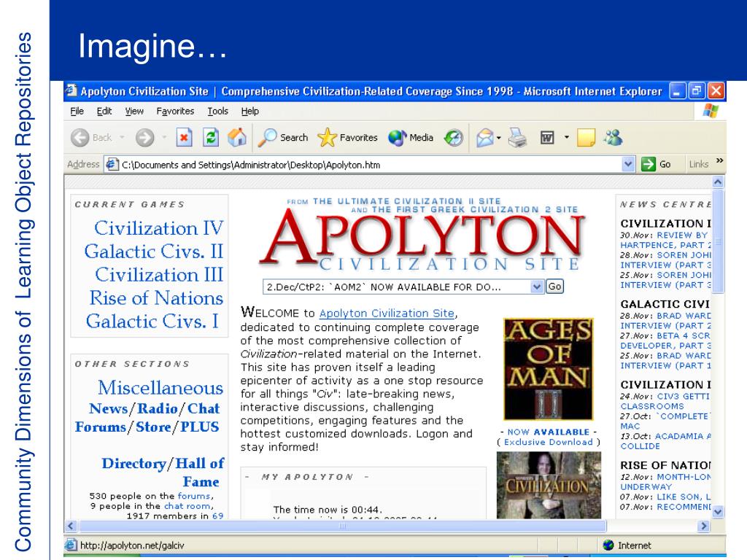Click the Civilization IV box art image

549,485
